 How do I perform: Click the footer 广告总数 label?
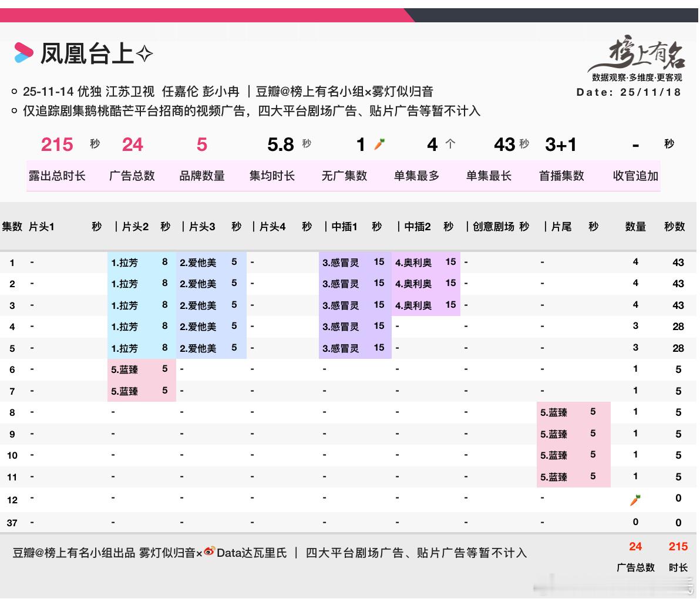[x=635, y=567]
